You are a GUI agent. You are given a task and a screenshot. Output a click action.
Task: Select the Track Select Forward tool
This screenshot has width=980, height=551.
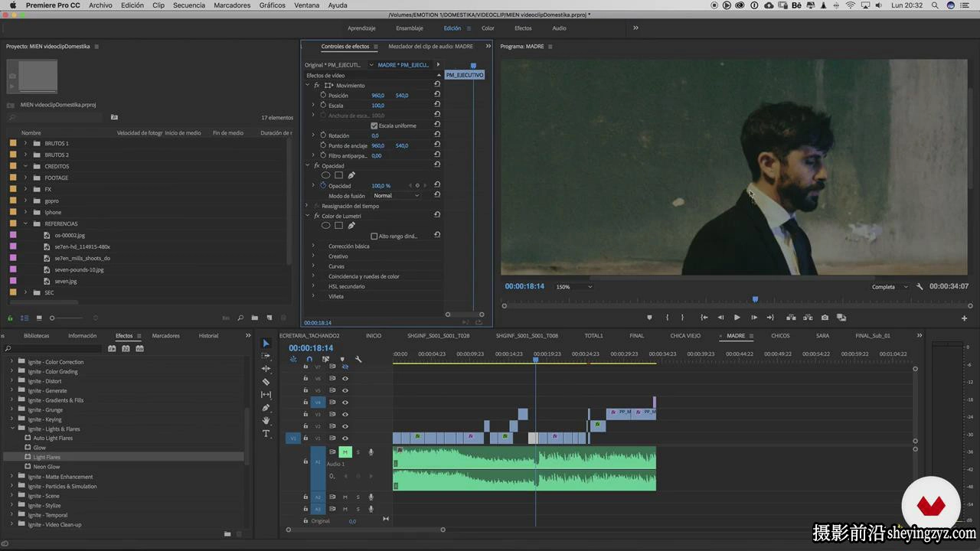coord(266,356)
